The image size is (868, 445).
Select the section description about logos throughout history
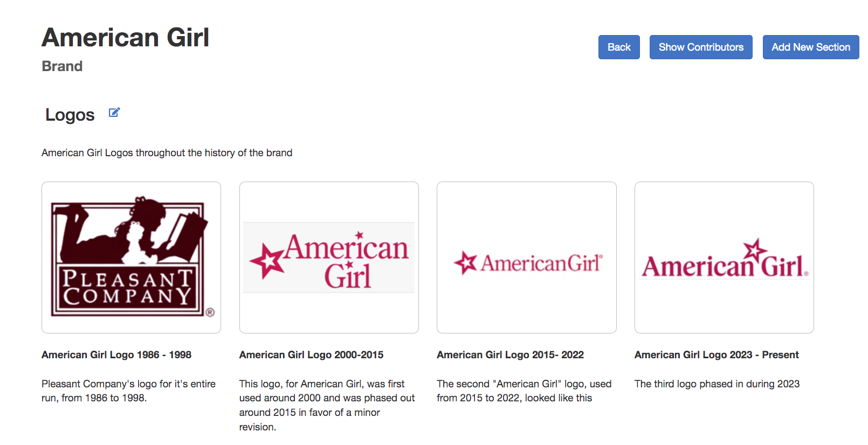(167, 153)
